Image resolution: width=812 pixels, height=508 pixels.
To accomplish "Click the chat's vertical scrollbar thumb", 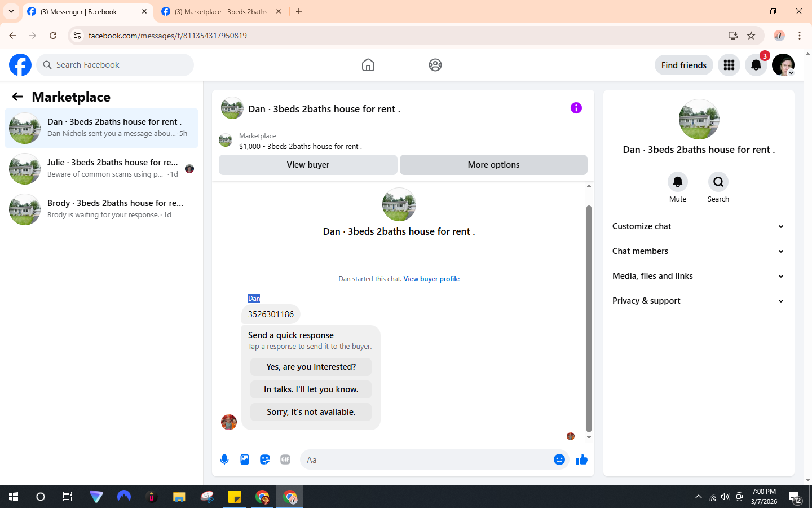I will [x=589, y=318].
